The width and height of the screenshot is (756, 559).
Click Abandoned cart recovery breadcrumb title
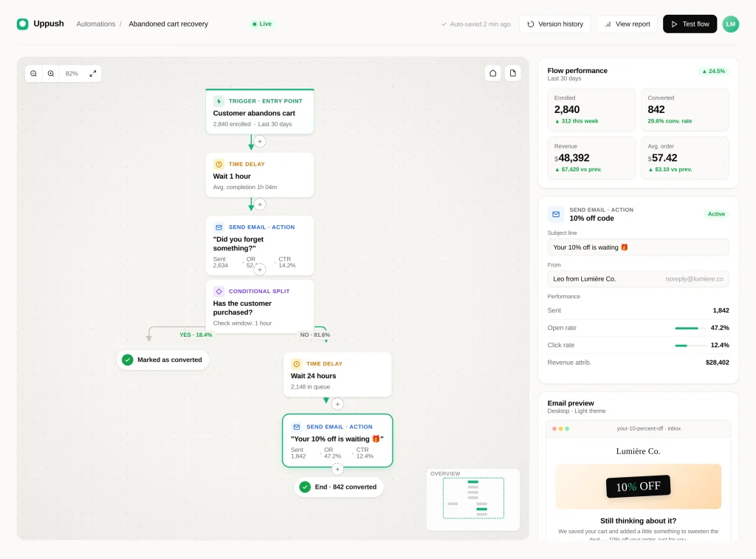point(168,24)
